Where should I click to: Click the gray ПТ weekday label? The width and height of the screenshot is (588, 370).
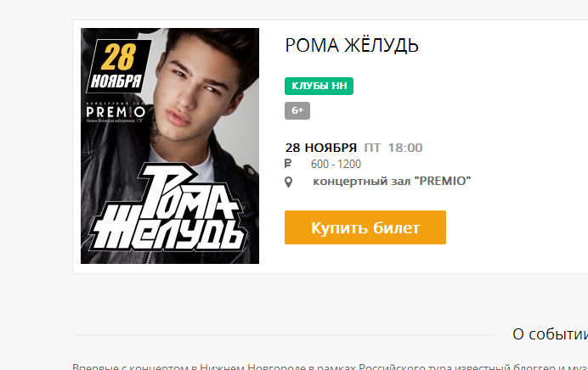point(372,148)
